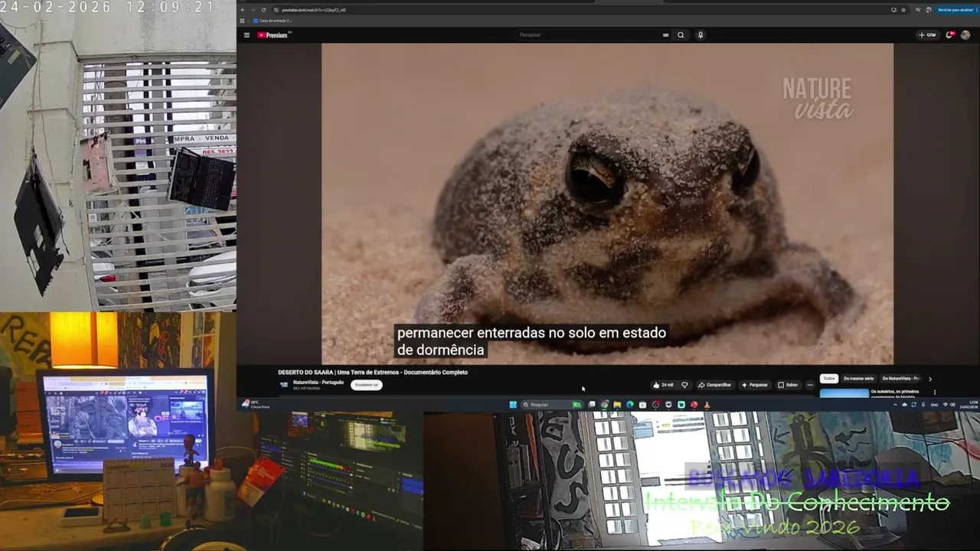Open Microsoft Edge from the taskbar

(x=629, y=405)
